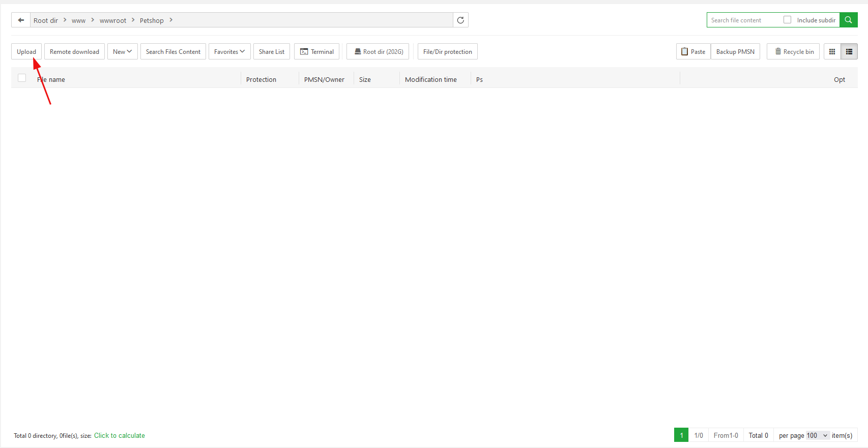Viewport: 868px width, 448px height.
Task: Switch to list view layout
Action: (x=849, y=52)
